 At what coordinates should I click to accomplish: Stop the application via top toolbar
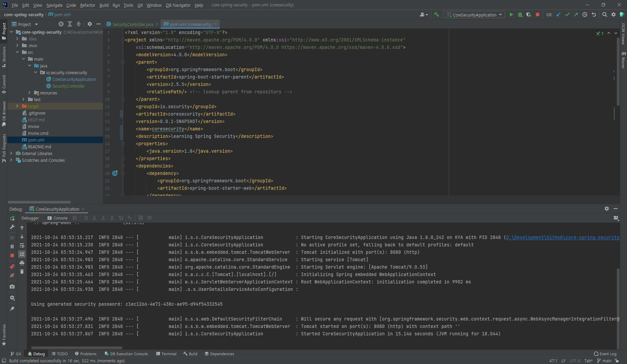[x=538, y=14]
